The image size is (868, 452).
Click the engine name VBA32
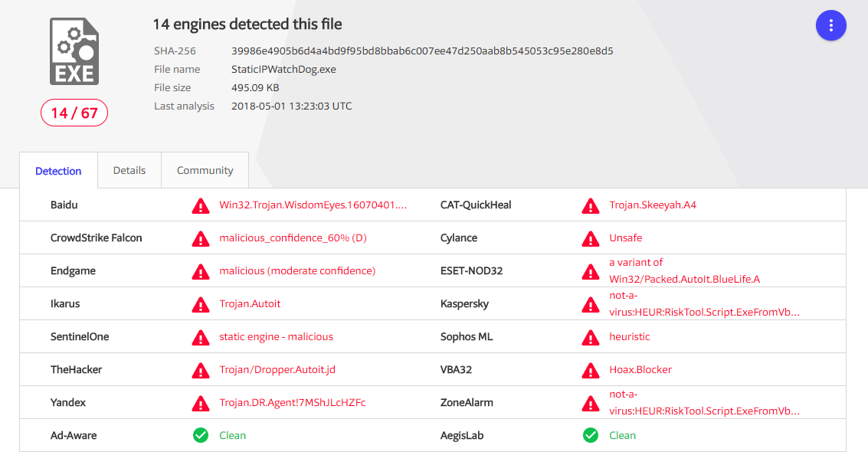click(x=456, y=369)
